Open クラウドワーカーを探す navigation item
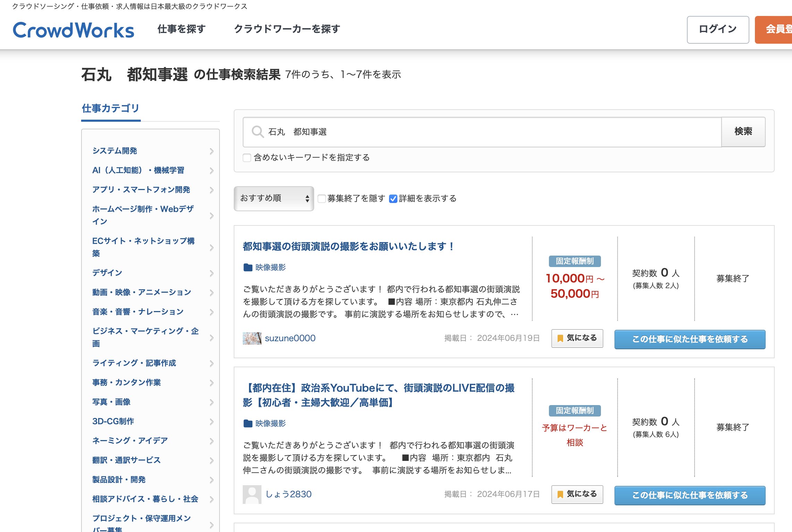This screenshot has height=532, width=792. click(x=287, y=29)
